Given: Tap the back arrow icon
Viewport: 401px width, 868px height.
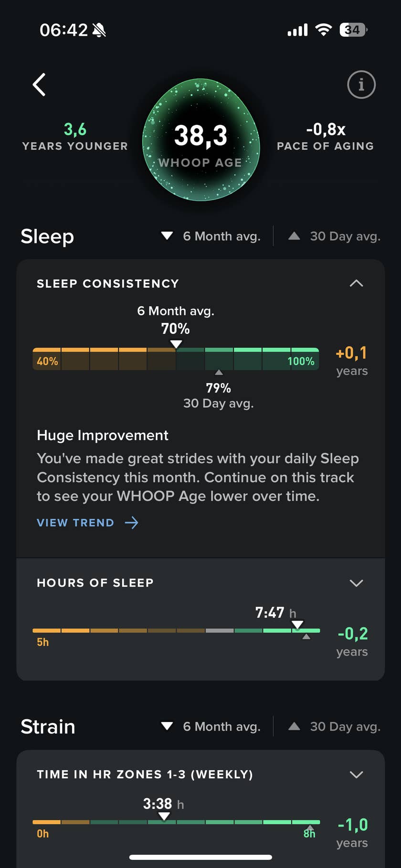Looking at the screenshot, I should point(39,85).
